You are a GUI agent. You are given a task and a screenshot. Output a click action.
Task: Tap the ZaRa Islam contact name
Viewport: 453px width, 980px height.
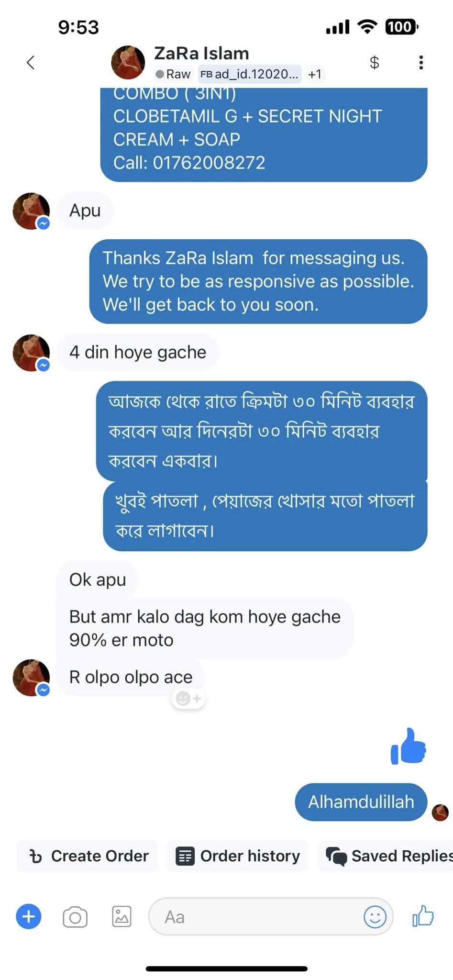[x=201, y=53]
